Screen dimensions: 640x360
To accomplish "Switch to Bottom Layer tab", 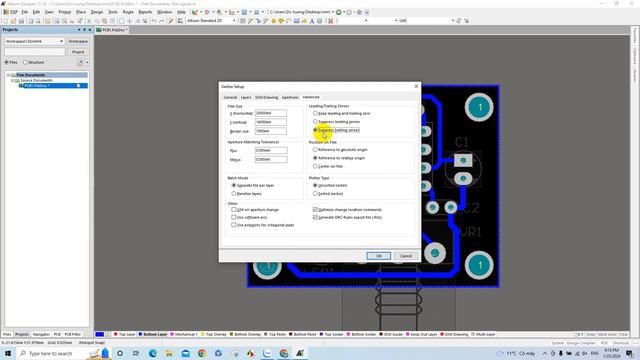I will [x=153, y=334].
